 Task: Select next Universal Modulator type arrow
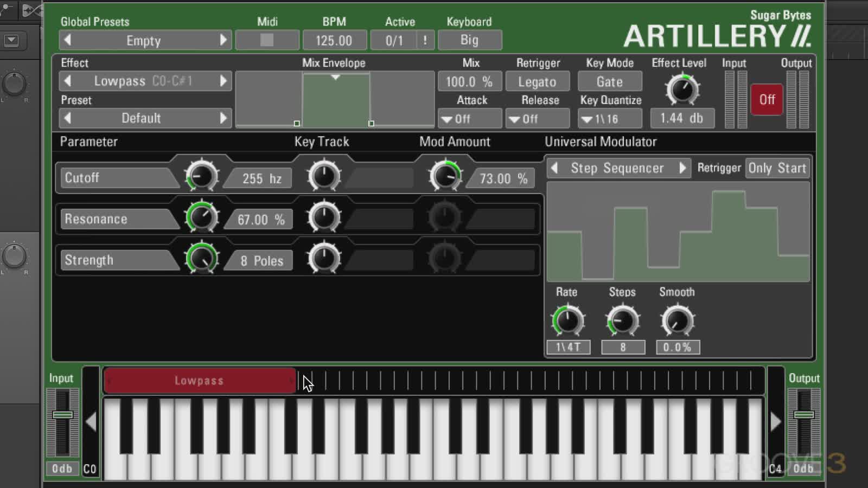[x=682, y=168]
